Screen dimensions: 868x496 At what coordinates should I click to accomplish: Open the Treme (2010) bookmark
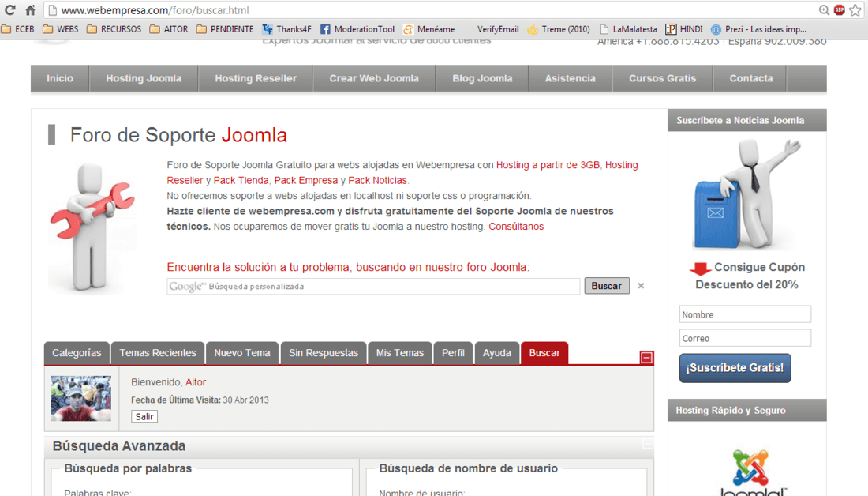coord(559,29)
